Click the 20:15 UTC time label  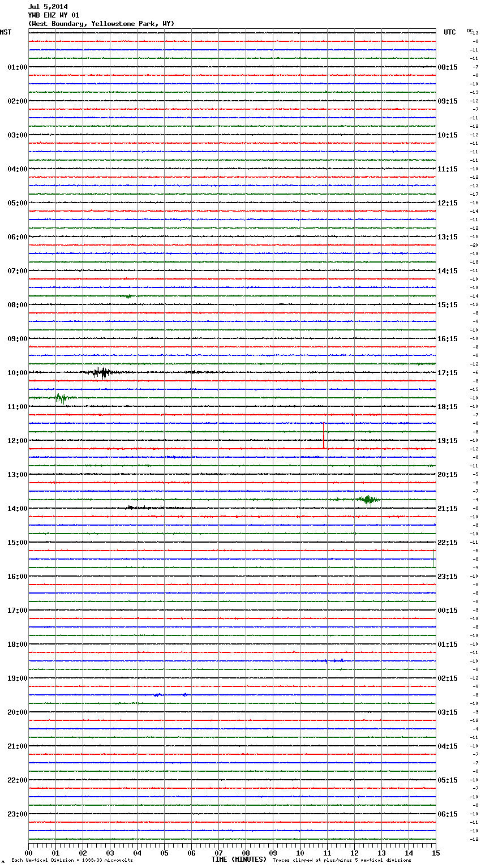click(x=448, y=475)
